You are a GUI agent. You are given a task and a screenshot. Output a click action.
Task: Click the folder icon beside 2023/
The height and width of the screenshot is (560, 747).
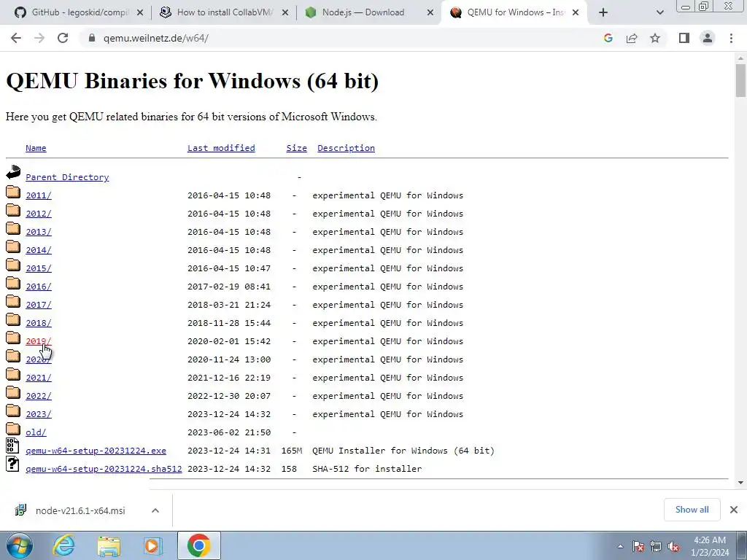click(13, 411)
